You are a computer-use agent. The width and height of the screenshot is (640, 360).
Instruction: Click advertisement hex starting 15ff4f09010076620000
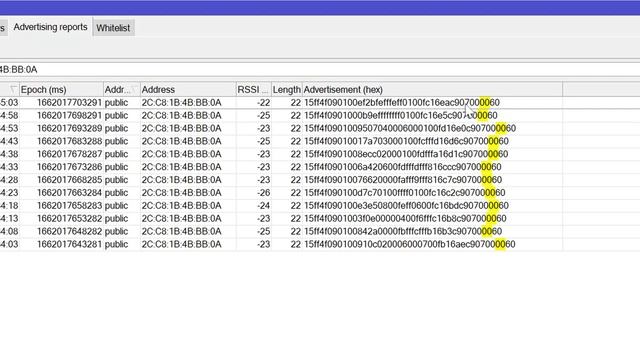coord(403,180)
